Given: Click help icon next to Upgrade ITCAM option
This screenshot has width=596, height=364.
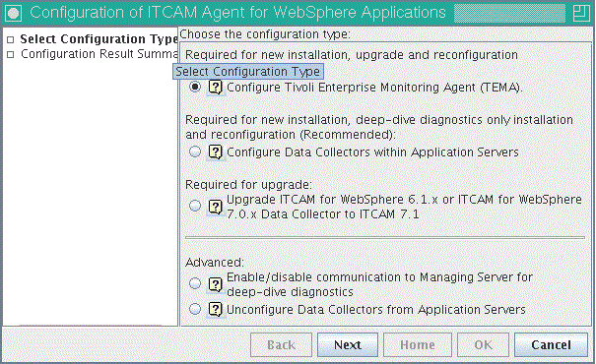Looking at the screenshot, I should (216, 208).
